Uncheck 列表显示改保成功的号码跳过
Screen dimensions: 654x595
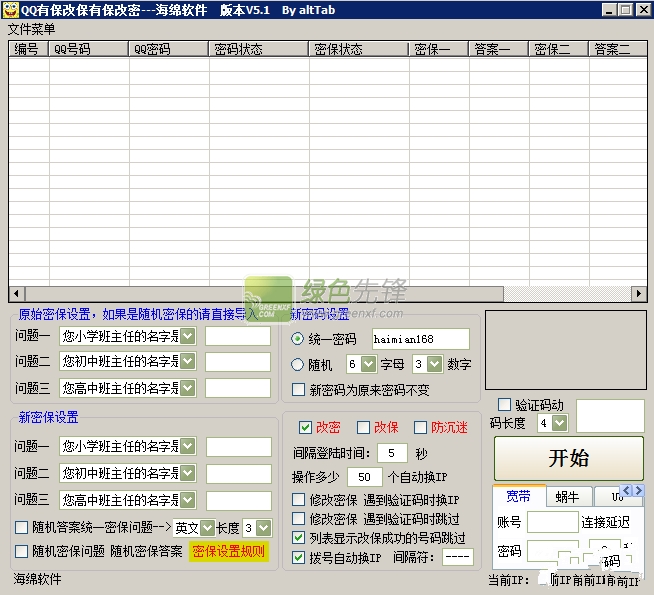(x=298, y=538)
